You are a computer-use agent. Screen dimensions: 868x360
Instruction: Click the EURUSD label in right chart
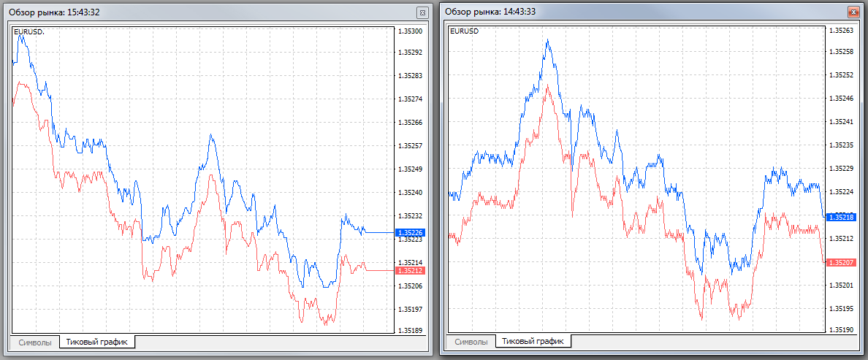465,31
